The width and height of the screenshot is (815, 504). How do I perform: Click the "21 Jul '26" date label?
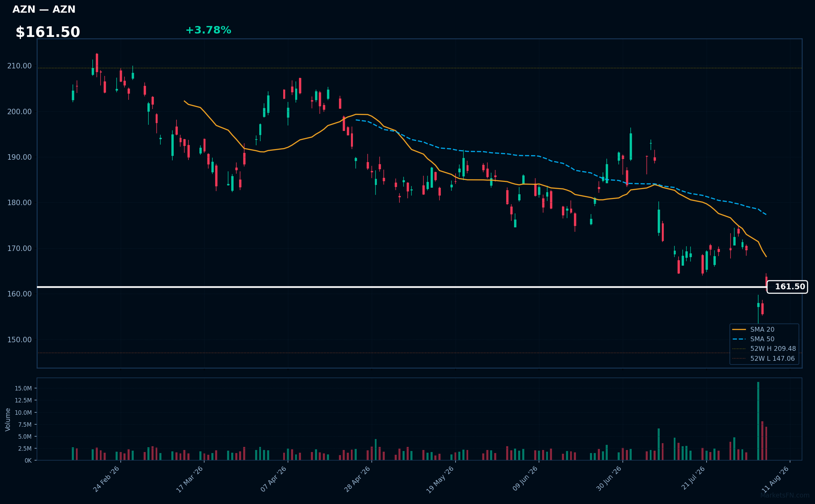click(693, 478)
